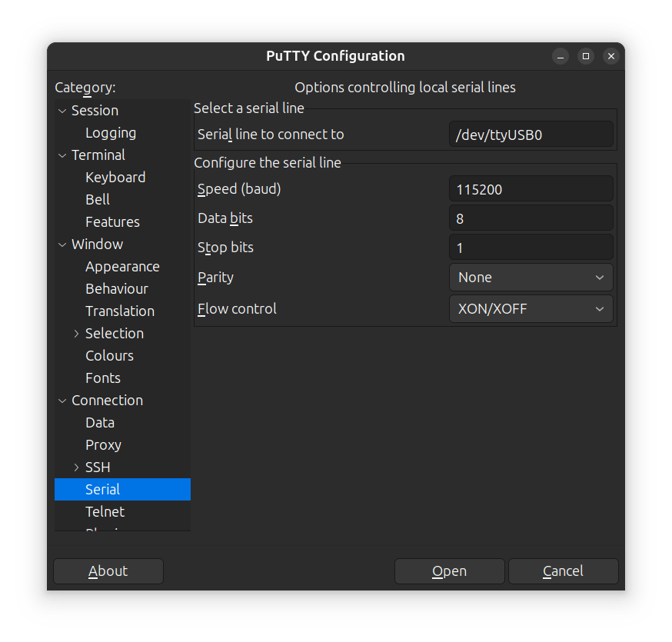
Task: Click Open to start the session
Action: (x=450, y=571)
